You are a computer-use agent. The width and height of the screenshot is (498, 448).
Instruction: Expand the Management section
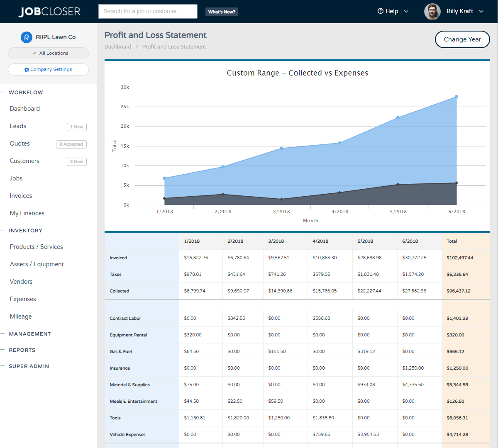point(30,334)
